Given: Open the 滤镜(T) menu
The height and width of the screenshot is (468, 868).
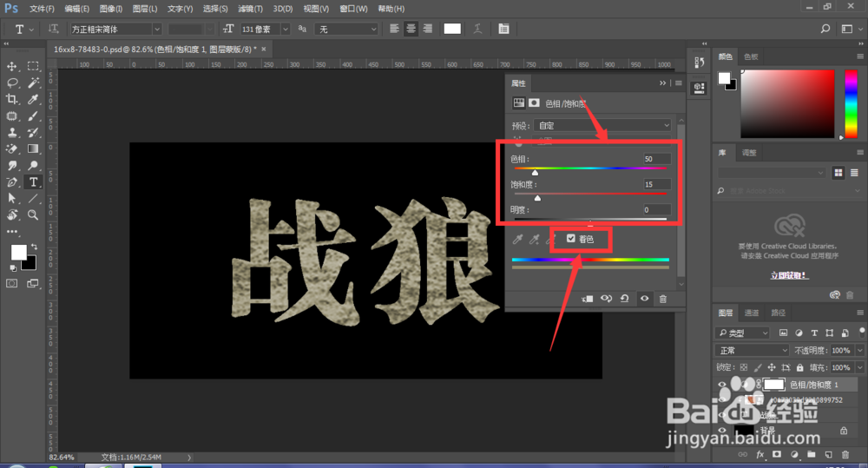Looking at the screenshot, I should click(x=250, y=9).
